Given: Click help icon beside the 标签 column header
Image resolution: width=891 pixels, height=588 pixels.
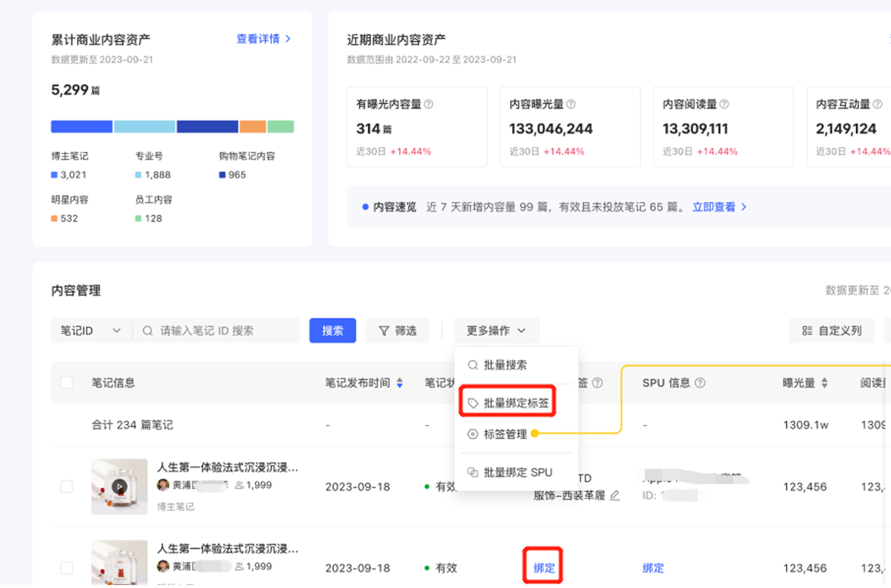Looking at the screenshot, I should click(597, 383).
